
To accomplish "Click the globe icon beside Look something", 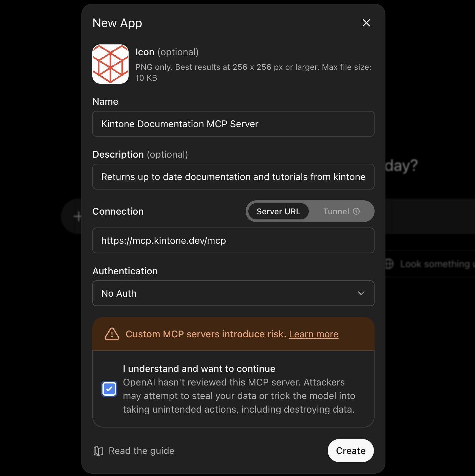I will [389, 264].
